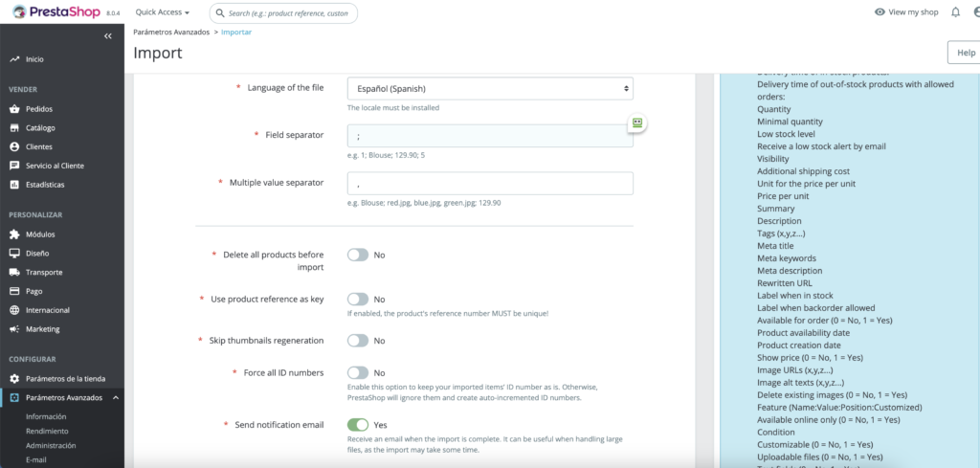The height and width of the screenshot is (468, 980).
Task: Disable Send notification email switch
Action: coord(358,424)
